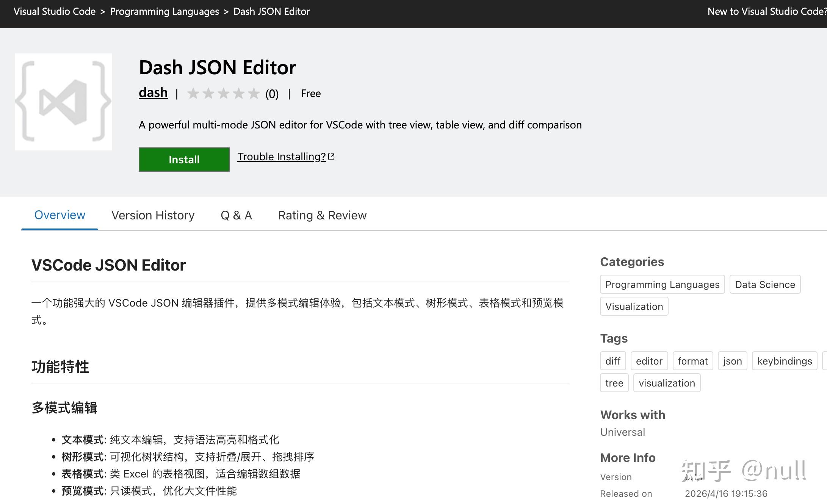This screenshot has width=827, height=504.
Task: Click the tree tag
Action: [614, 383]
